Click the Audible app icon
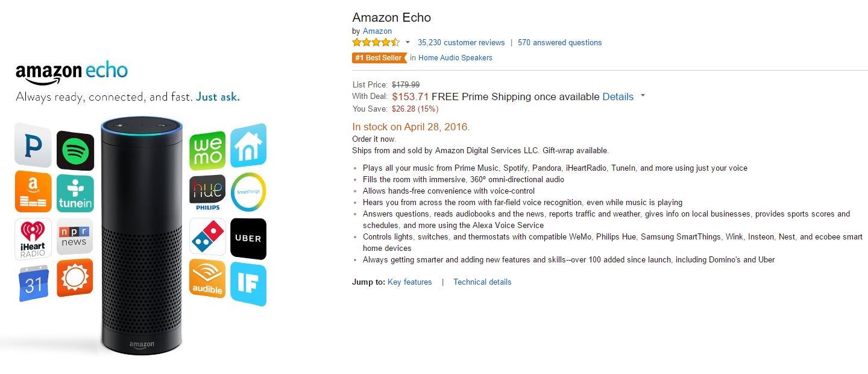The height and width of the screenshot is (374, 868). pyautogui.click(x=207, y=279)
